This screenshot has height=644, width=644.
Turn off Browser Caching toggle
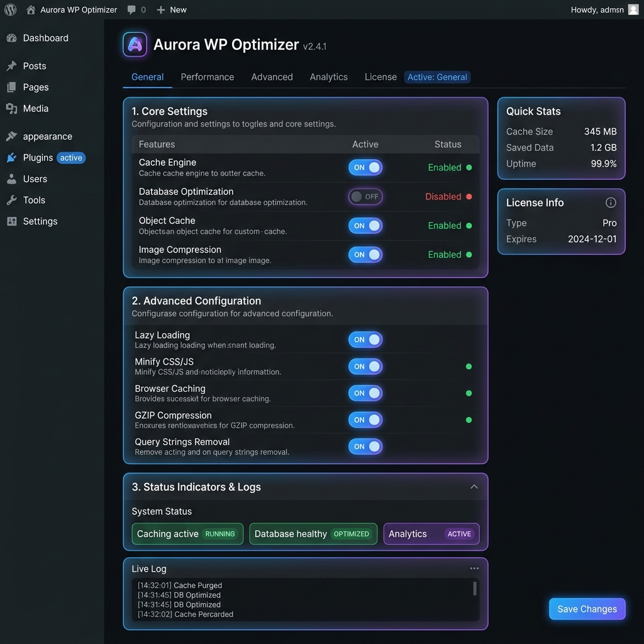[x=365, y=393]
